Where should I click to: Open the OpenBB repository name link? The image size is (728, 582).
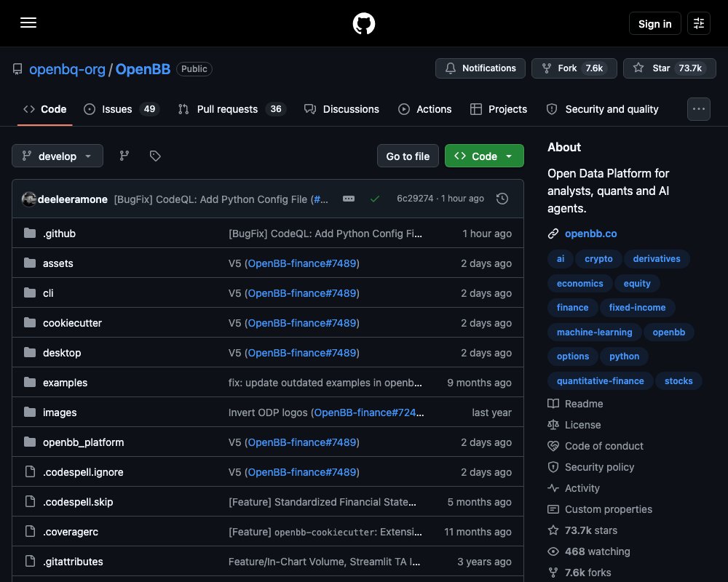tap(143, 69)
